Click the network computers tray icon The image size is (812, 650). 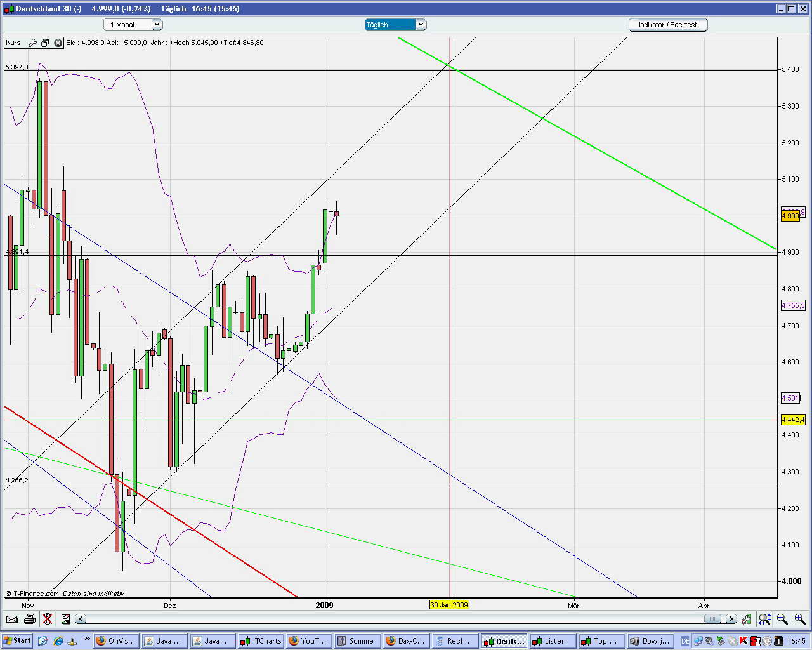(698, 641)
